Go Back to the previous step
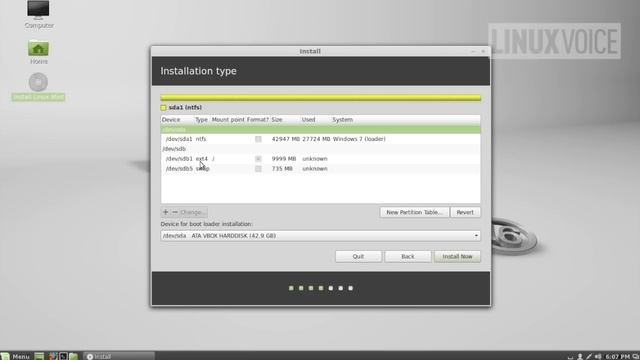 click(x=408, y=256)
